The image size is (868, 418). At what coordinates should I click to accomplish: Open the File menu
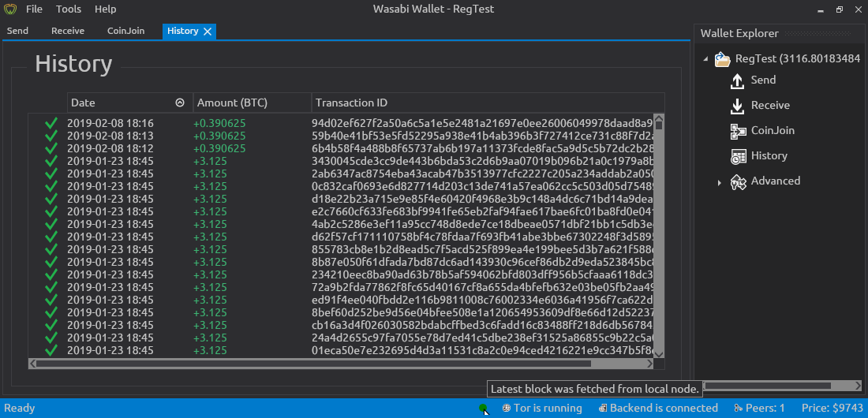click(34, 9)
